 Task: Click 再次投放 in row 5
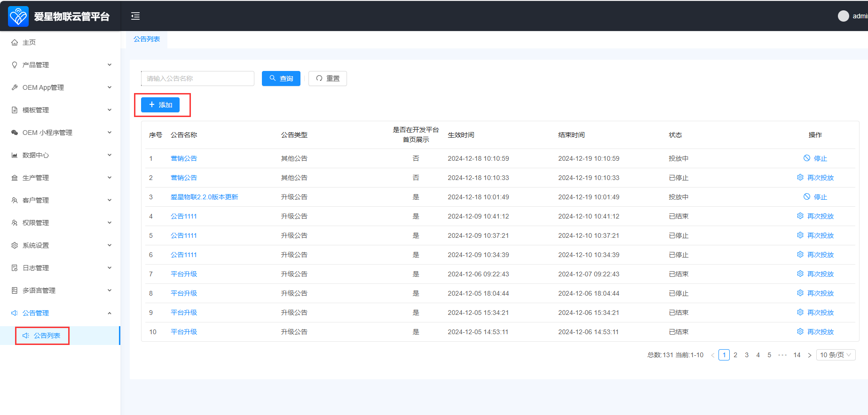tap(821, 235)
